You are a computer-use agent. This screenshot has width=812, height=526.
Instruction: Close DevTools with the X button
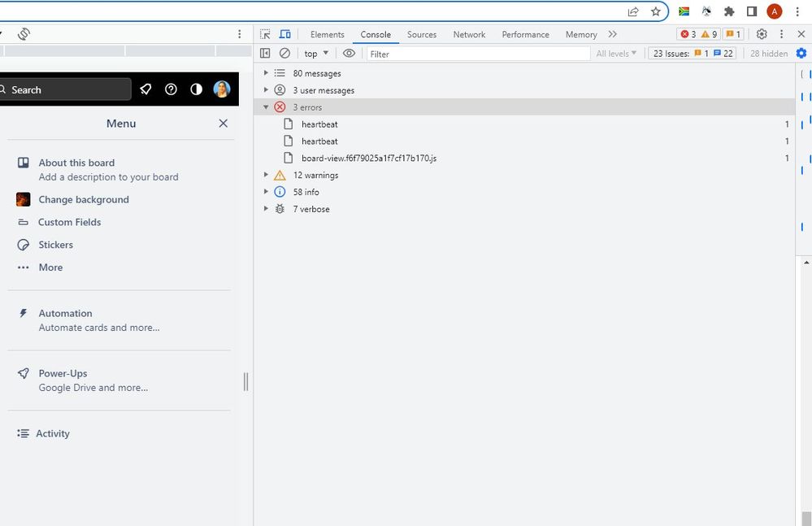click(801, 34)
